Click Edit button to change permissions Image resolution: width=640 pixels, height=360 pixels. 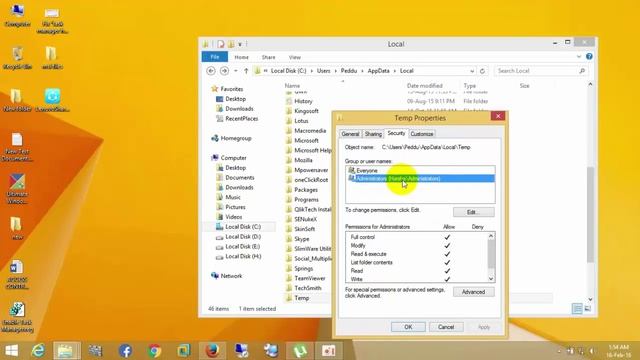[x=473, y=212]
